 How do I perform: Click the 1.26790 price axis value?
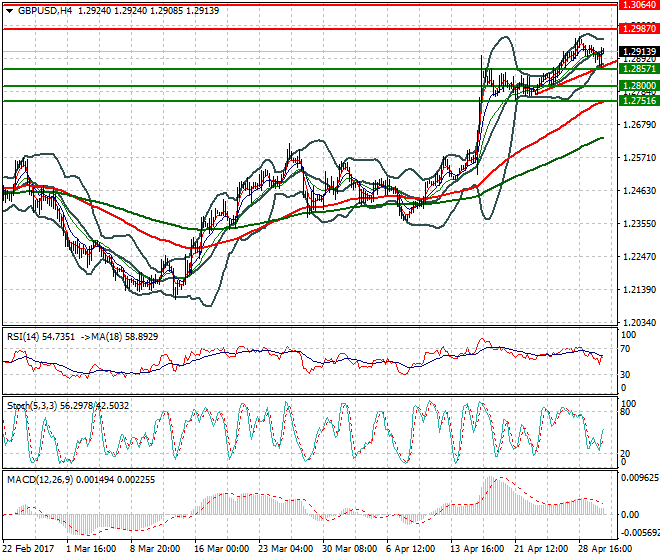pyautogui.click(x=639, y=124)
